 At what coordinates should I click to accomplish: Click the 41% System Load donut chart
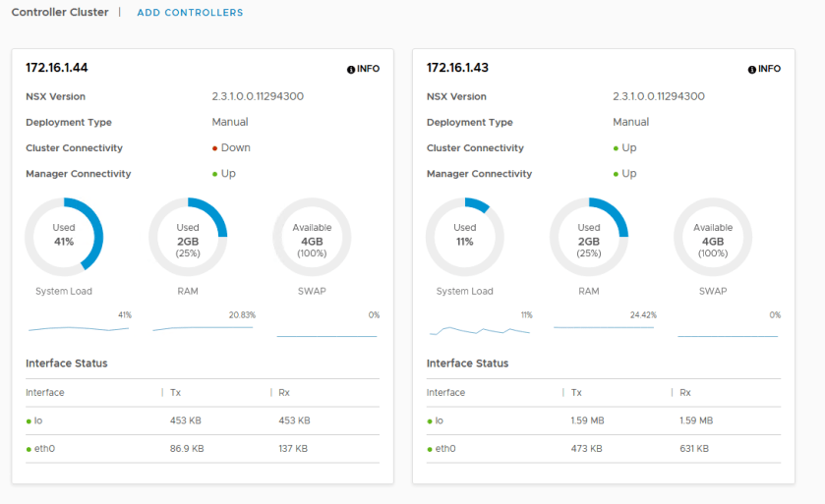(x=64, y=237)
